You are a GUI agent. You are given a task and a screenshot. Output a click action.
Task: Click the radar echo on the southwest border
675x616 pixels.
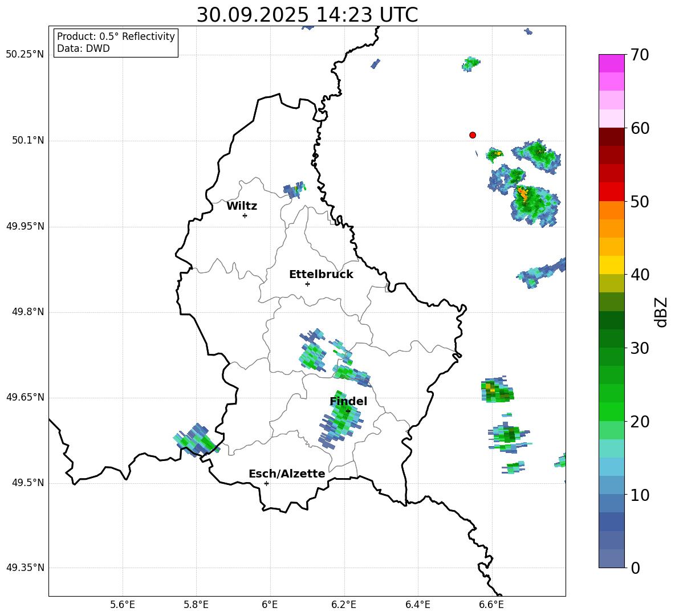[196, 441]
